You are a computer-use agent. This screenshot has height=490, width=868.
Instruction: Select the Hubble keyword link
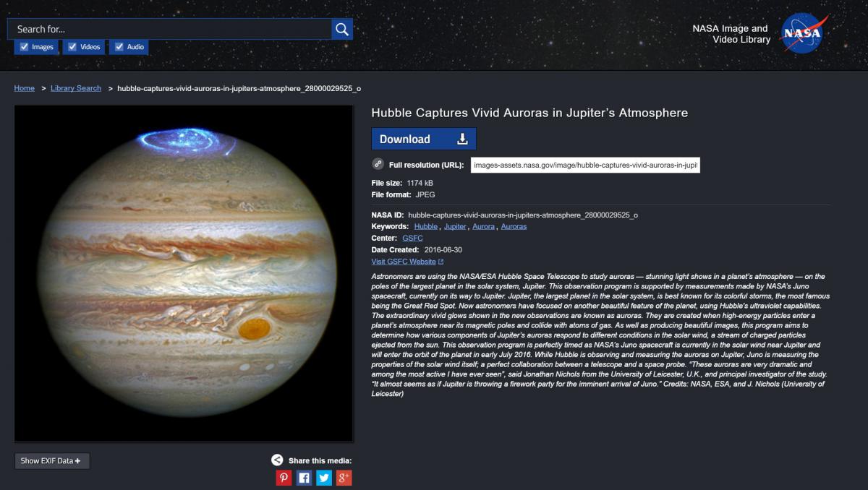425,226
